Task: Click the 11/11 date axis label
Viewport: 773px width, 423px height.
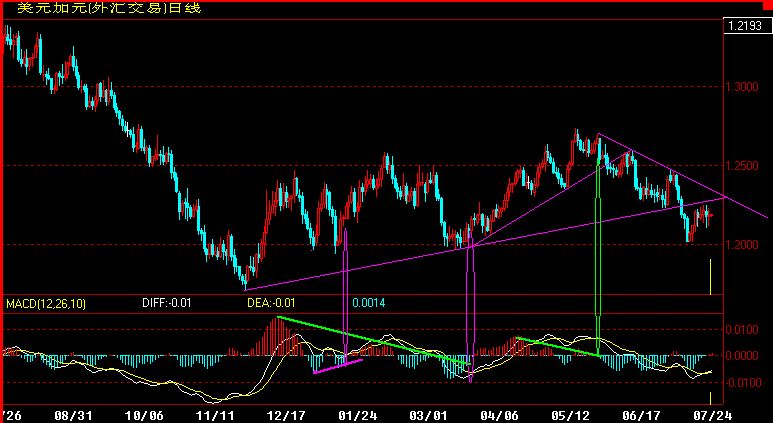Action: coord(215,416)
